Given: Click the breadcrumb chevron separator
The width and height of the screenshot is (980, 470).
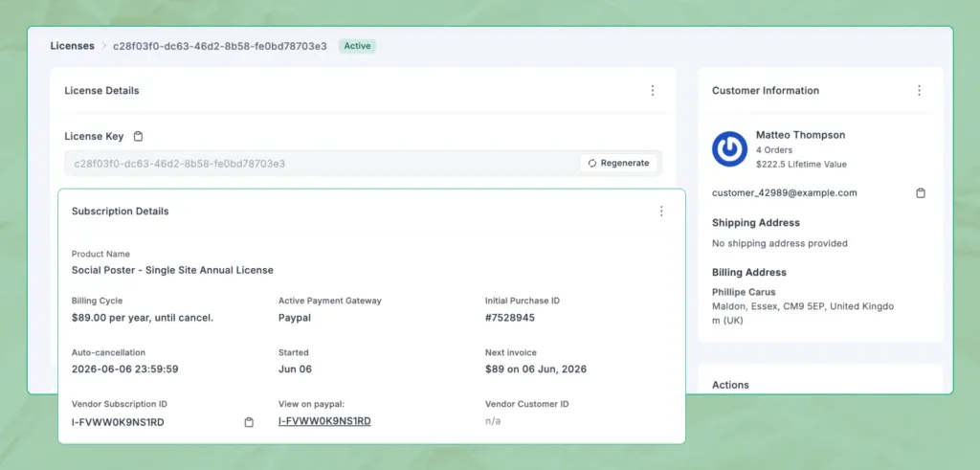Looking at the screenshot, I should pyautogui.click(x=104, y=46).
